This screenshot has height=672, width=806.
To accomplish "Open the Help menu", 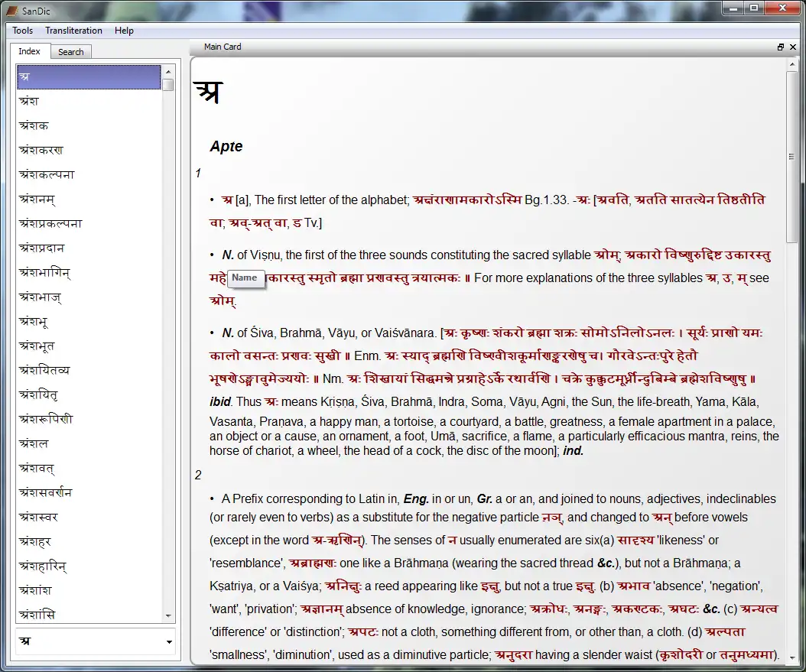I will click(124, 31).
